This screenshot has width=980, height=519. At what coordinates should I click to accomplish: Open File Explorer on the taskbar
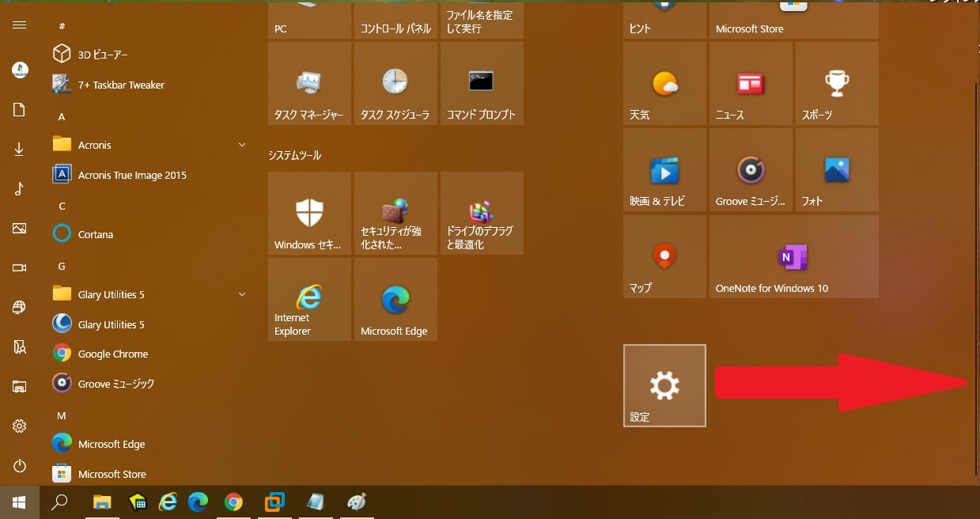(102, 502)
